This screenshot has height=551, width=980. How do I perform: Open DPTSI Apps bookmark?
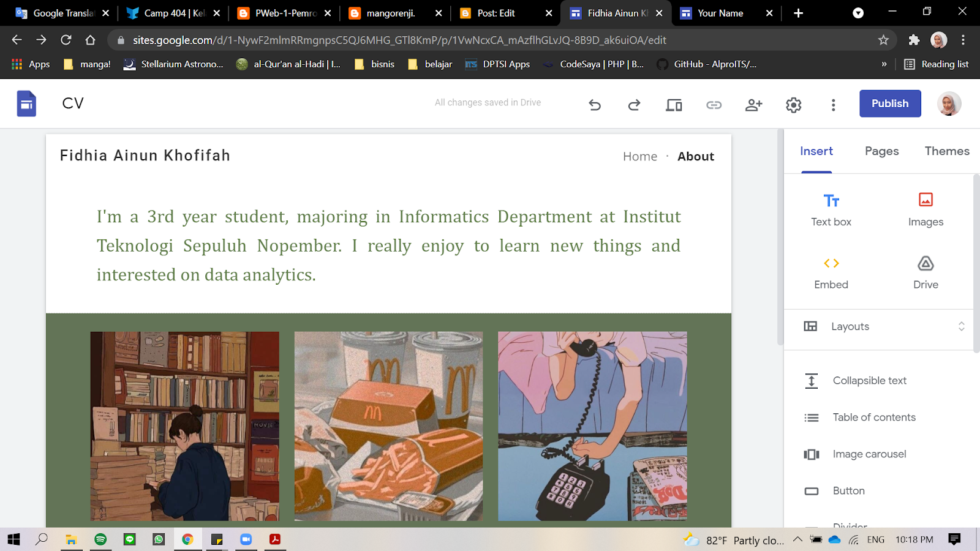497,64
